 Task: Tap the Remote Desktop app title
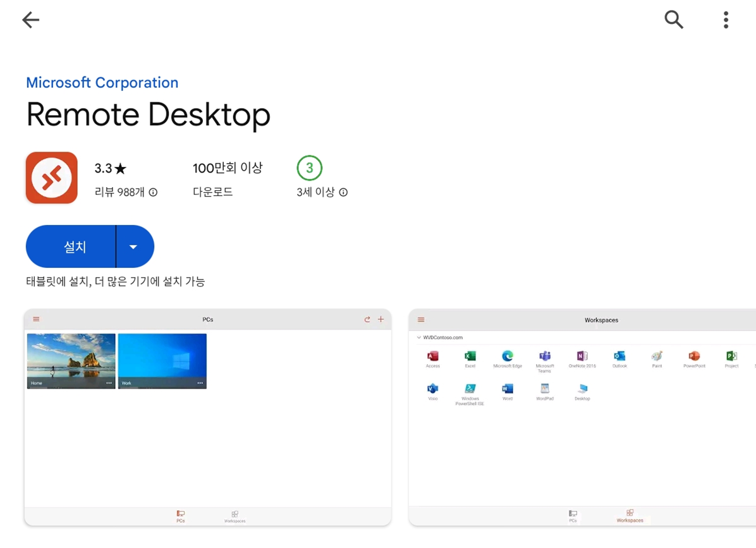pyautogui.click(x=148, y=114)
